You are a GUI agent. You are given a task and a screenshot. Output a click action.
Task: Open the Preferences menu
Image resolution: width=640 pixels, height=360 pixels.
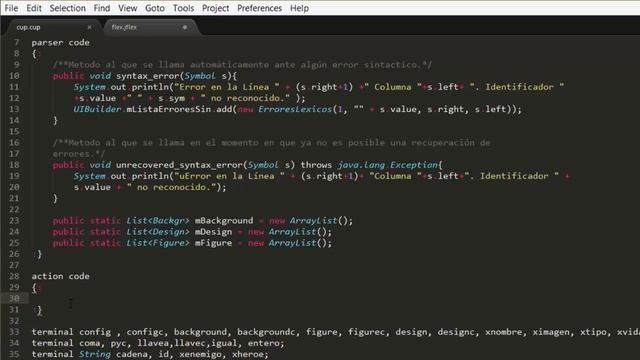(260, 8)
